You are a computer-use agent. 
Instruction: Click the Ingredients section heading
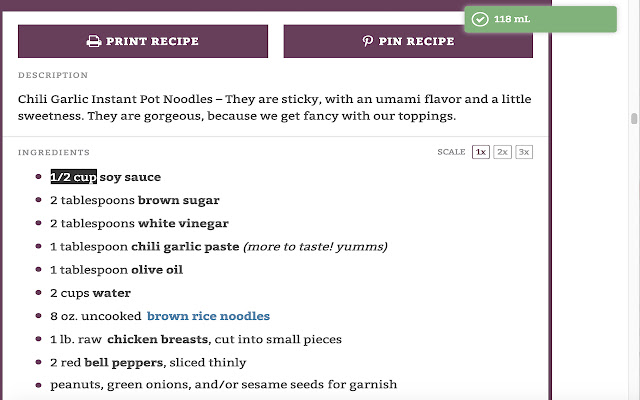(54, 152)
